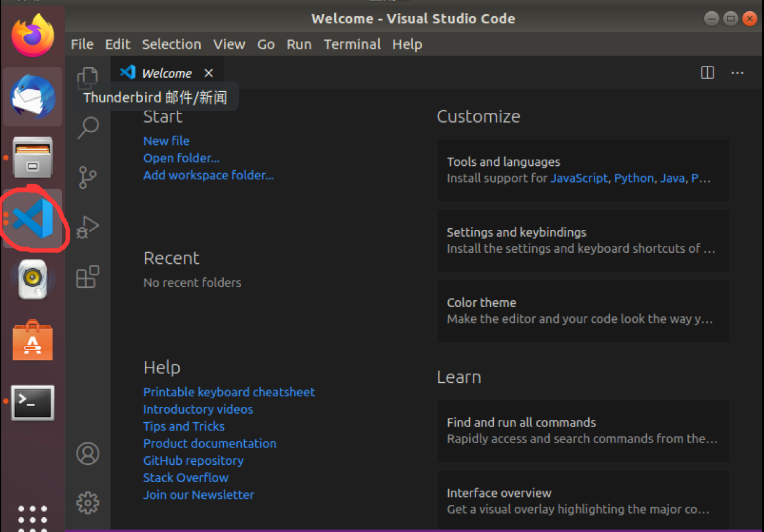This screenshot has height=532, width=764.
Task: Select the Welcome tab
Action: click(x=166, y=73)
